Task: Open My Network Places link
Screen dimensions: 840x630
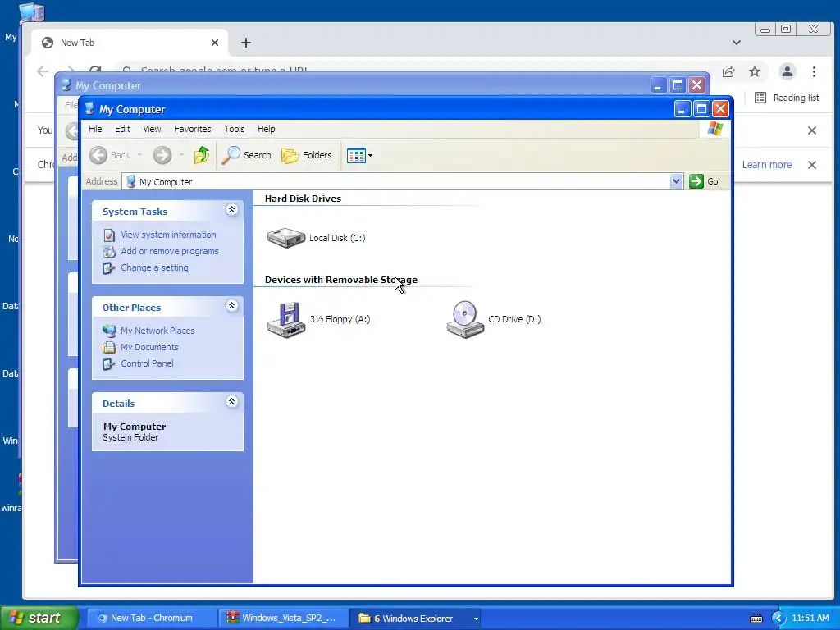Action: click(157, 331)
